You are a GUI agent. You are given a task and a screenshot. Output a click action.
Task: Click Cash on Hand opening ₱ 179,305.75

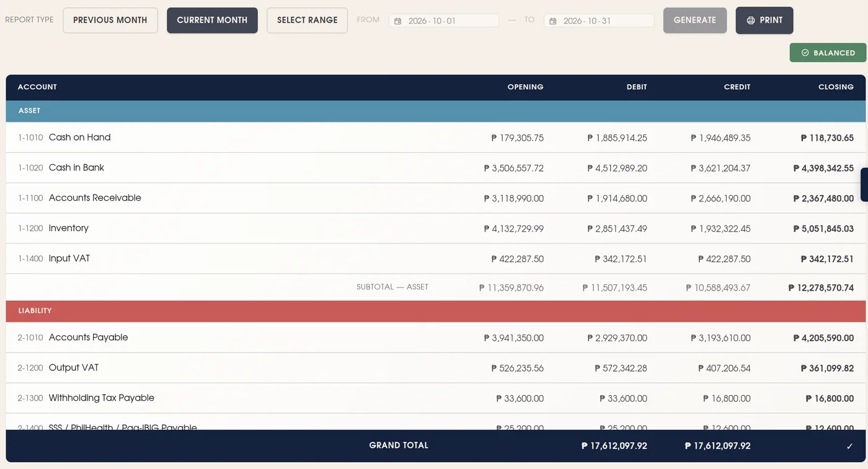[518, 138]
